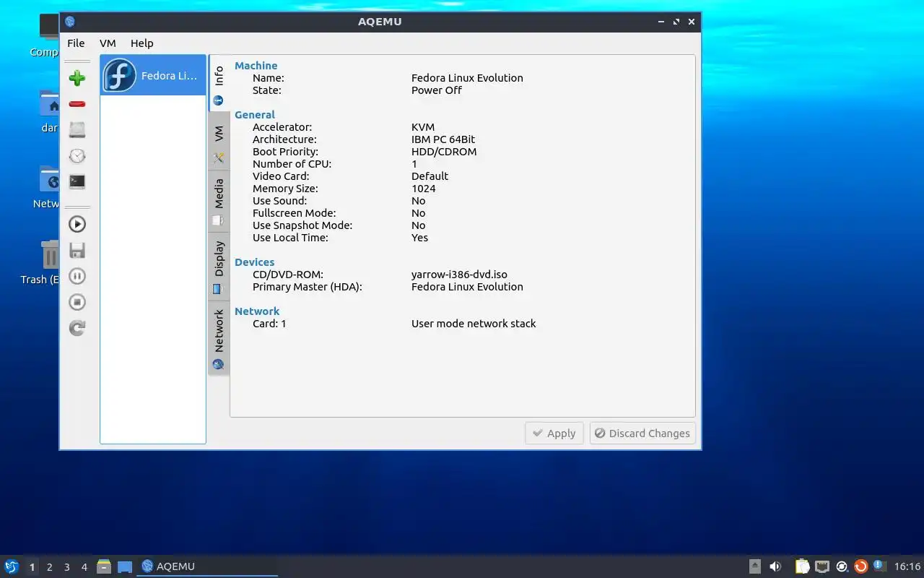Click the 'KVM' accelerator value
Viewport: 924px width, 578px height.
click(x=423, y=127)
